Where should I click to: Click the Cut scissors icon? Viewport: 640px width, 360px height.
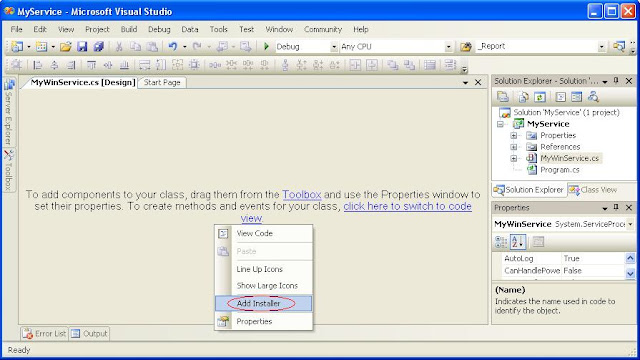(119, 47)
